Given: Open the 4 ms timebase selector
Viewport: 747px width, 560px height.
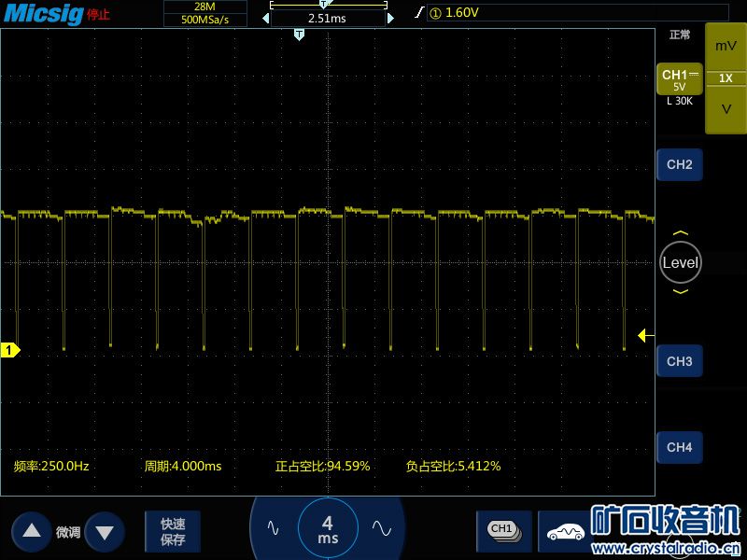Looking at the screenshot, I should [328, 528].
